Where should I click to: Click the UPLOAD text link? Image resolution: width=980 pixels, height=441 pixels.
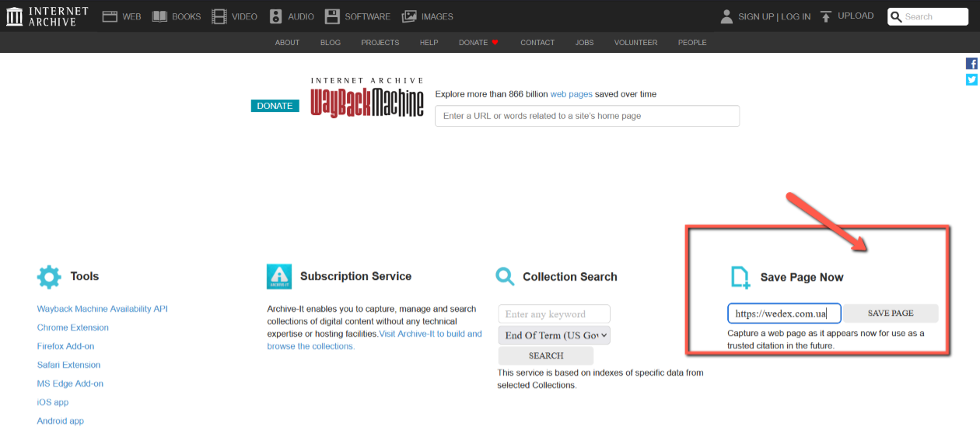[856, 16]
